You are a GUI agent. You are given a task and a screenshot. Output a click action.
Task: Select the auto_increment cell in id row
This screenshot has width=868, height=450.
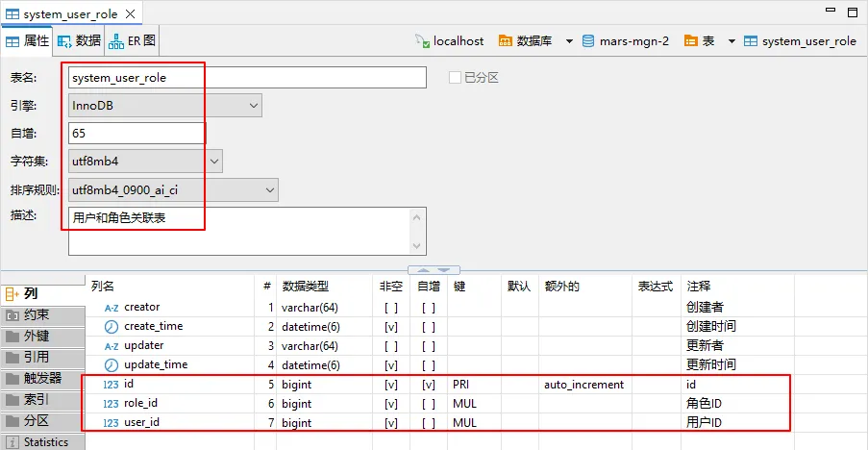point(584,384)
